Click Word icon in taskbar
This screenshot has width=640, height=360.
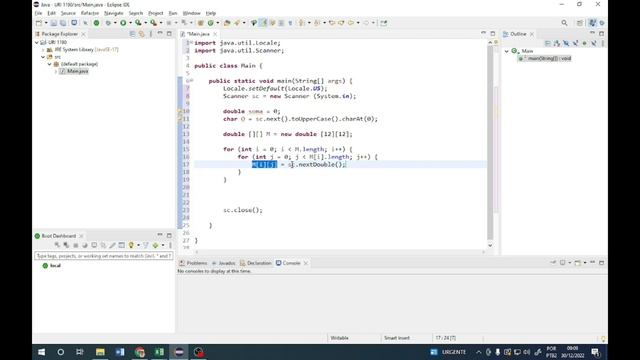tap(120, 352)
